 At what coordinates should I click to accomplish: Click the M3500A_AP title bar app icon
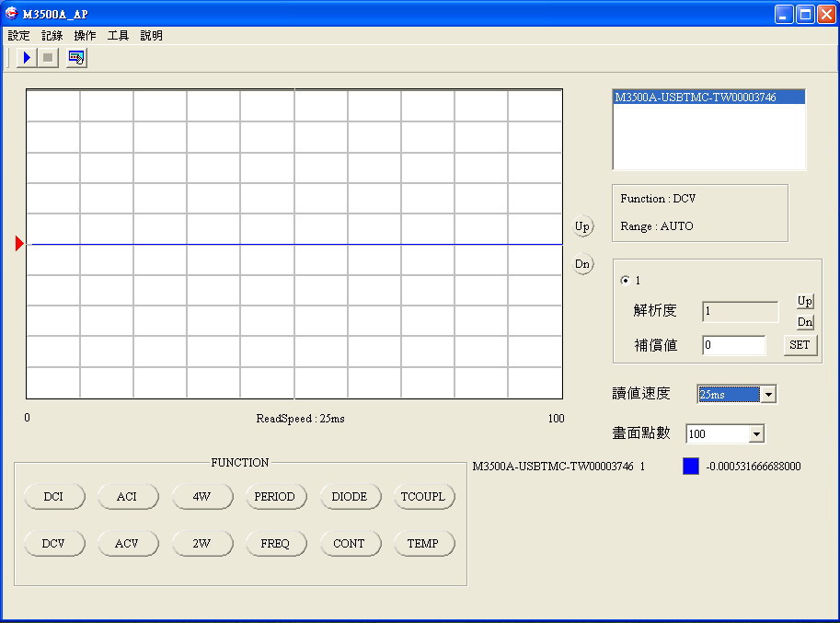point(11,14)
